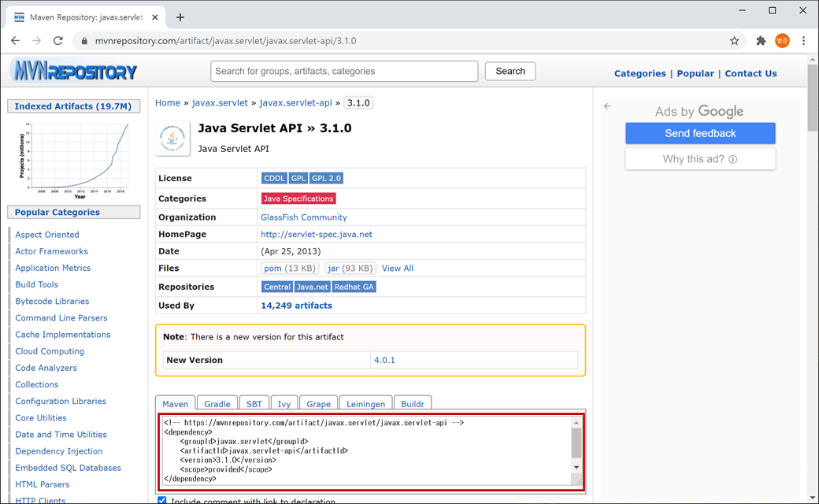This screenshot has height=504, width=819.
Task: Click the GPL license tag
Action: pyautogui.click(x=298, y=178)
